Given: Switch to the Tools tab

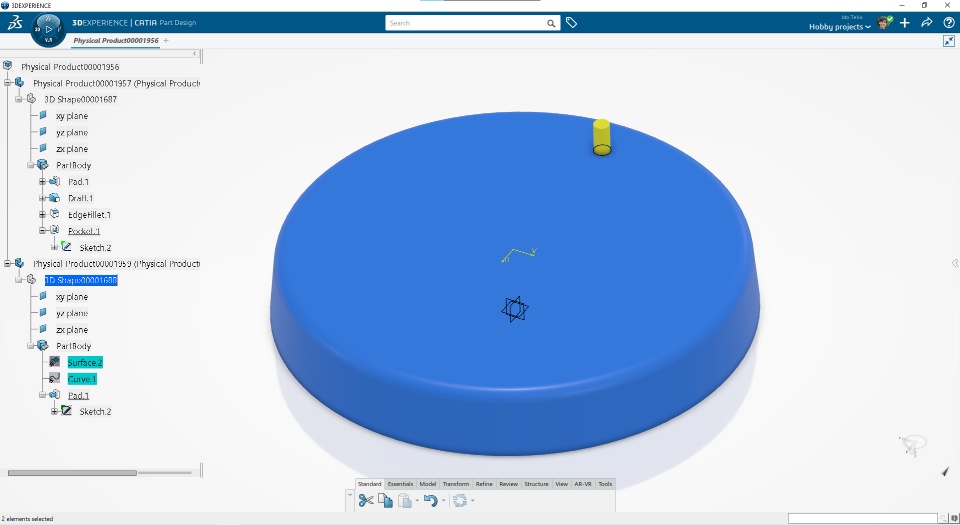Looking at the screenshot, I should tap(605, 484).
